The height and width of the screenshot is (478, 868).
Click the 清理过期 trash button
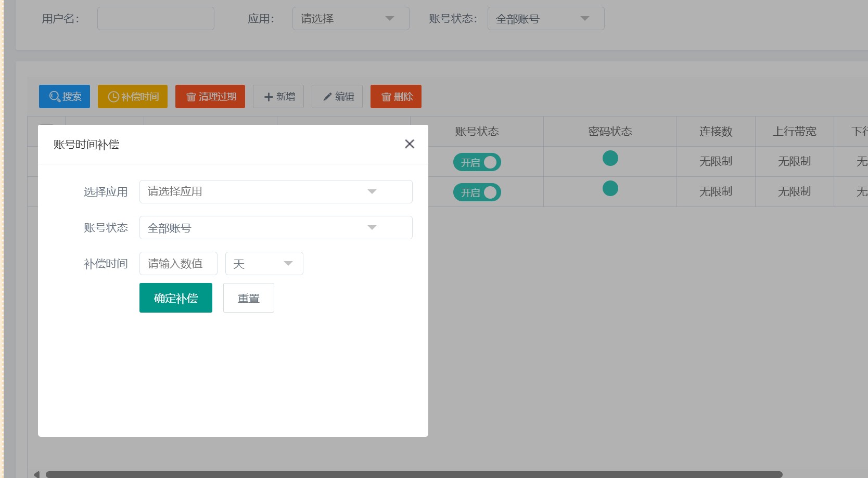[x=210, y=97]
